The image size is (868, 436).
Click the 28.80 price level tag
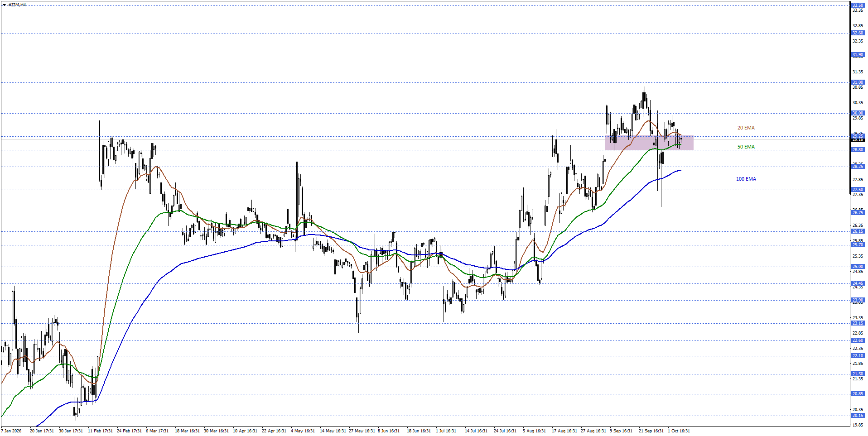(858, 150)
